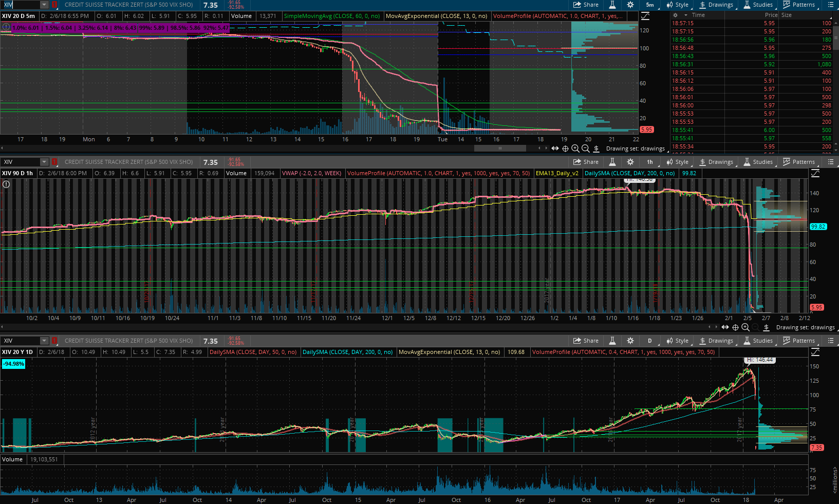Screen dimensions: 839x504
Task: Toggle horizontal expand arrows under middle chart
Action: click(x=725, y=327)
